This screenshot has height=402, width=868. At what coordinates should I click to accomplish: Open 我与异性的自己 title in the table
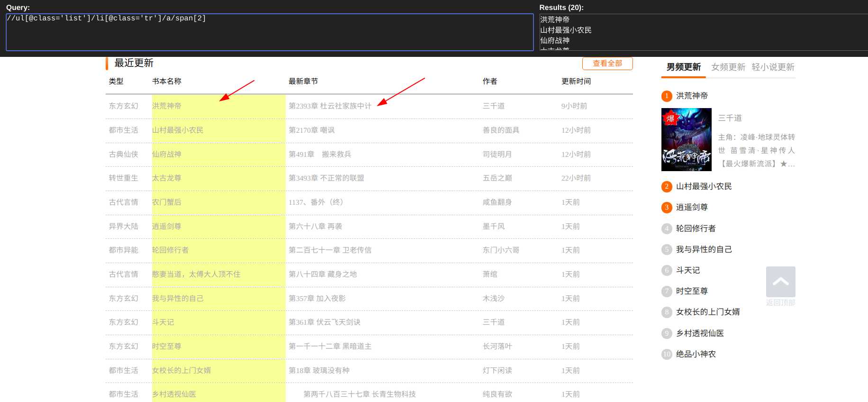point(177,298)
